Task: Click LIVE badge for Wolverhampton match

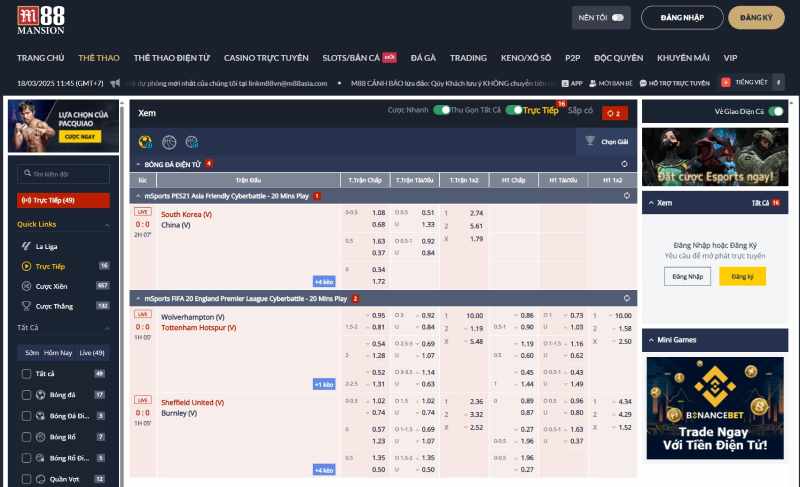Action: click(x=142, y=314)
